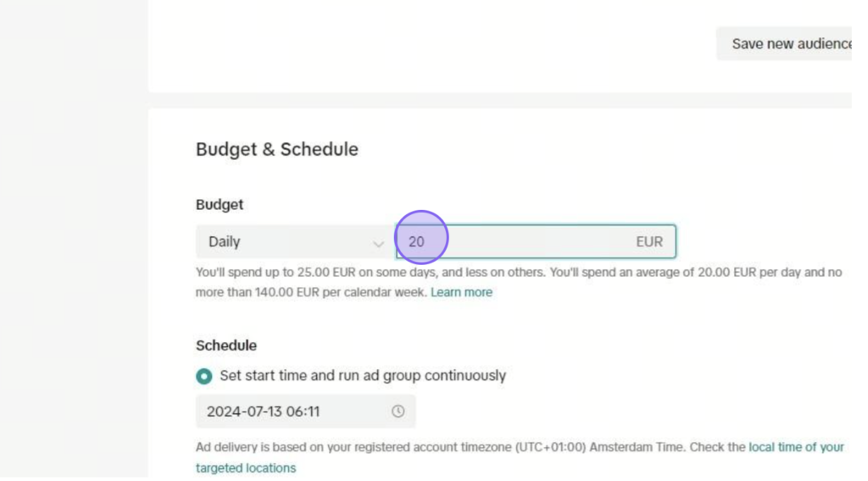Click the EUR currency label in budget field
Screen dimensions: 868x481
click(x=648, y=241)
